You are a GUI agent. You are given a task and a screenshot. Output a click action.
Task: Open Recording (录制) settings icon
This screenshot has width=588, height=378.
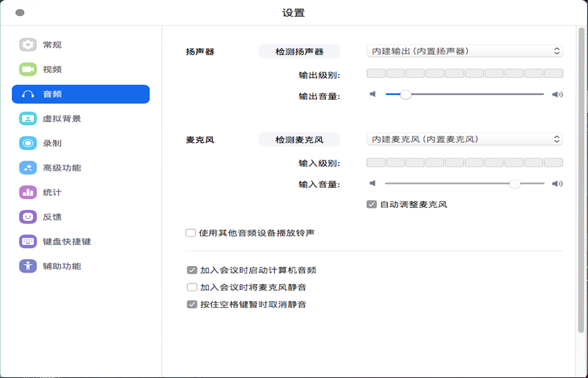pos(28,143)
